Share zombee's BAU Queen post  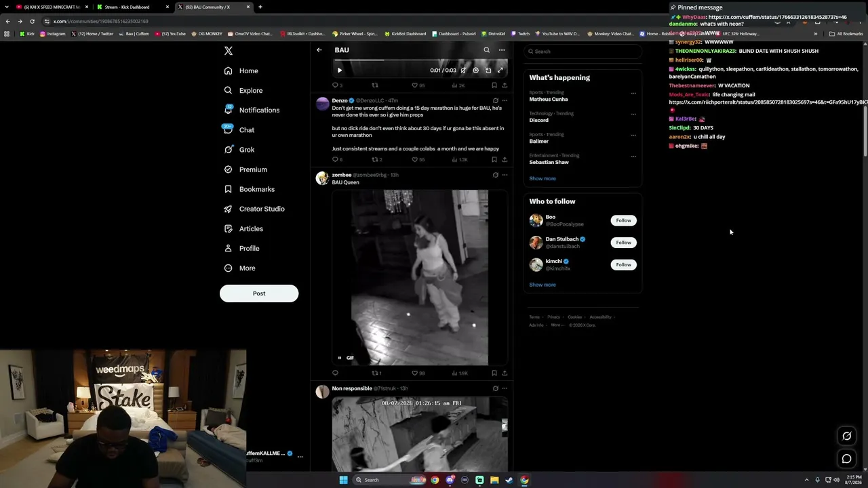pyautogui.click(x=505, y=373)
